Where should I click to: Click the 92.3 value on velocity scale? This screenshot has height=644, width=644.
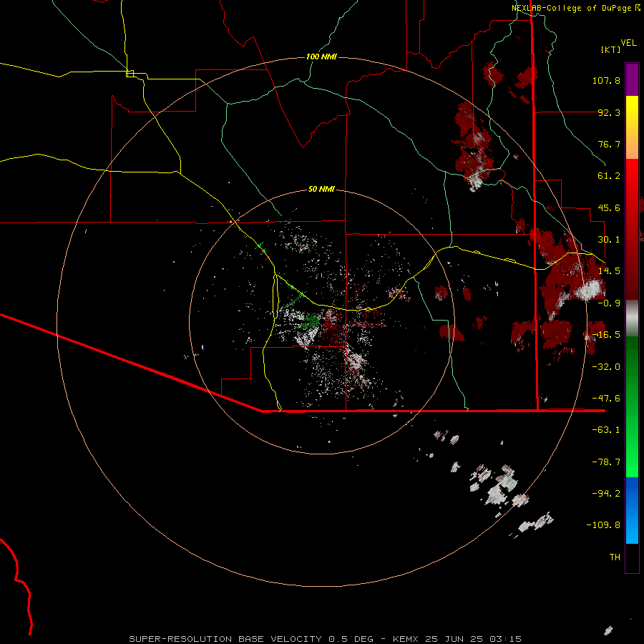(x=609, y=112)
